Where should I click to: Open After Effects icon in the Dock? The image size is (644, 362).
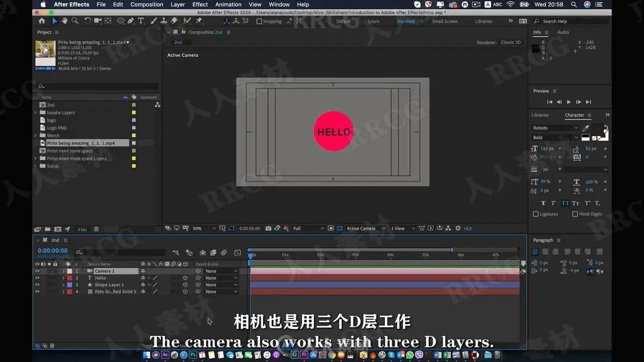point(165,355)
